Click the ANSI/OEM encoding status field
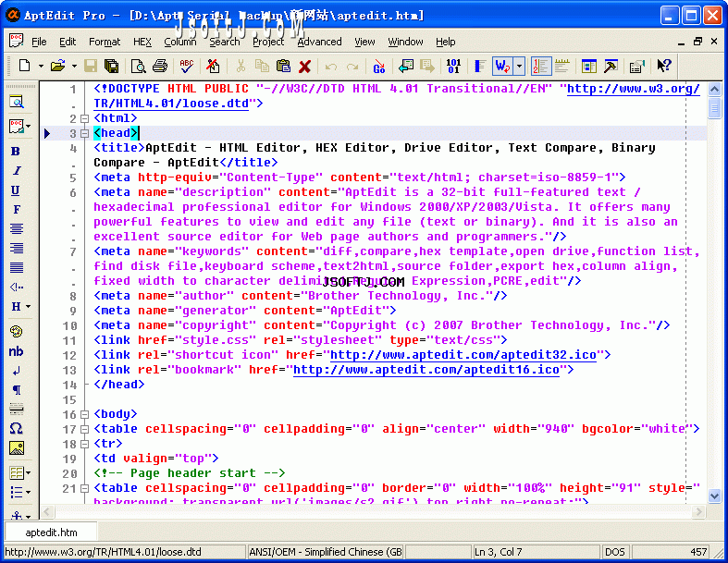 click(326, 552)
